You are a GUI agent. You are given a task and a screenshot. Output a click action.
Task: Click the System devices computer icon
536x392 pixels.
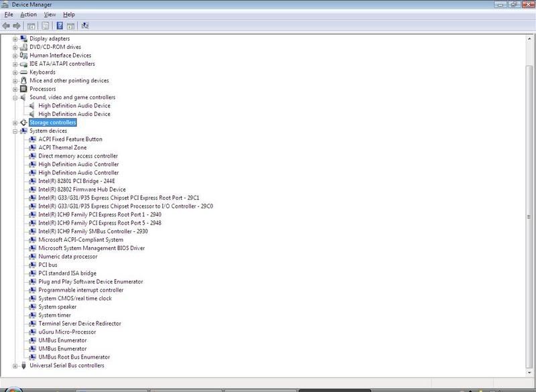[23, 131]
